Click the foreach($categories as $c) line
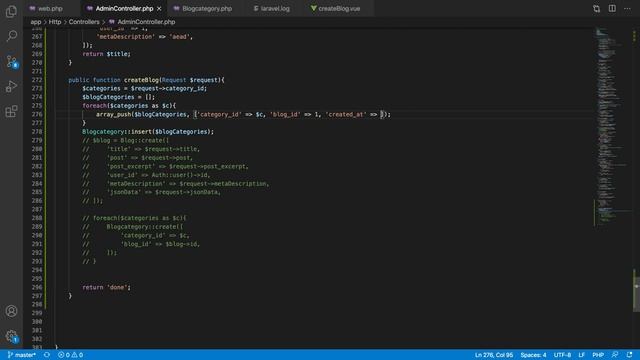Screen dimensions: 640x360 pyautogui.click(x=129, y=106)
